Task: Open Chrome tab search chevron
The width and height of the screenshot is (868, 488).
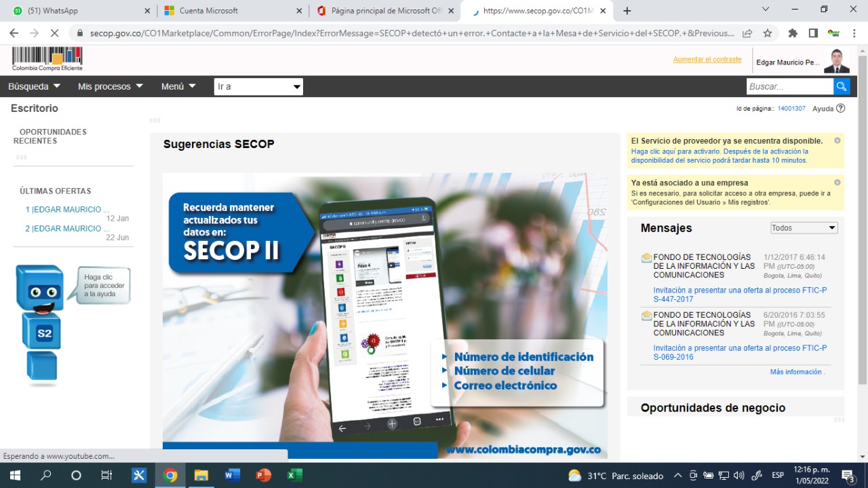Action: click(766, 10)
